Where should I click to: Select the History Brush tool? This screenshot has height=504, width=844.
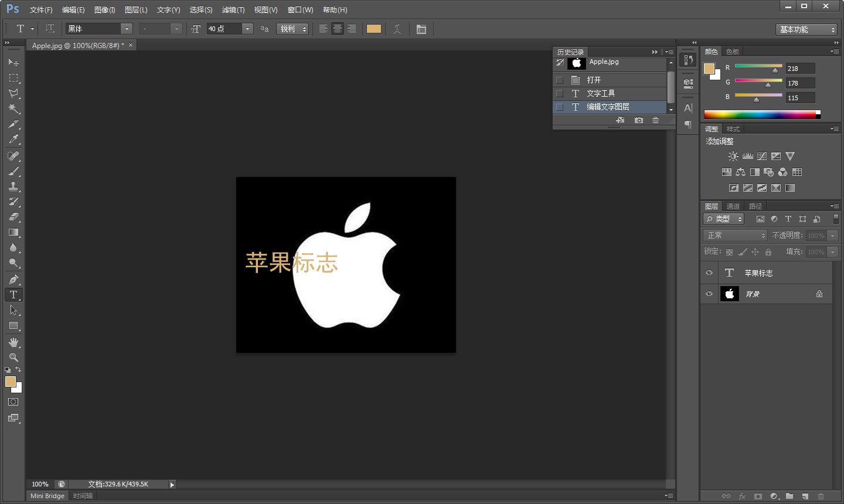[13, 202]
